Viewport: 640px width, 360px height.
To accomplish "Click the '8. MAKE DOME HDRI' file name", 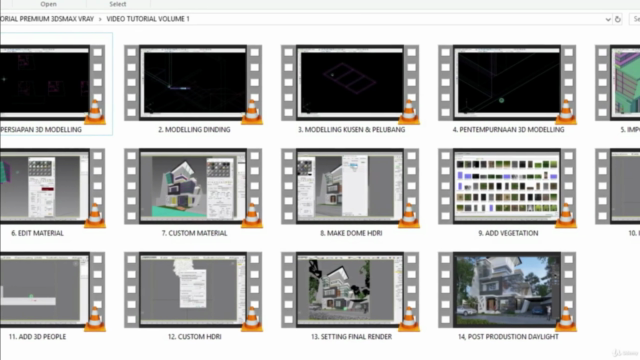I will pos(351,233).
